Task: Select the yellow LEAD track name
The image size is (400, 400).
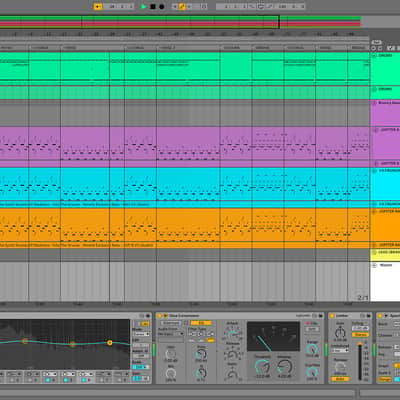Action: coord(389,252)
